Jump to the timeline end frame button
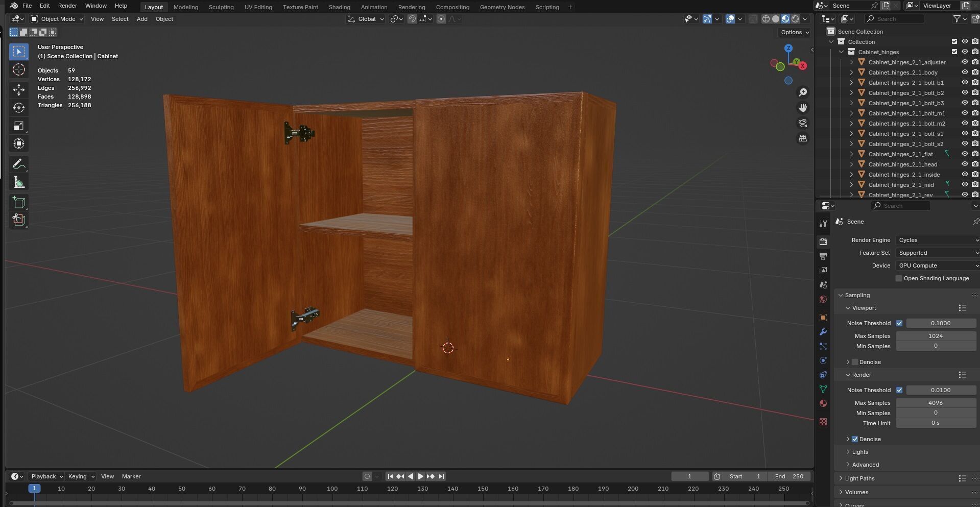Image resolution: width=980 pixels, height=507 pixels. (441, 476)
